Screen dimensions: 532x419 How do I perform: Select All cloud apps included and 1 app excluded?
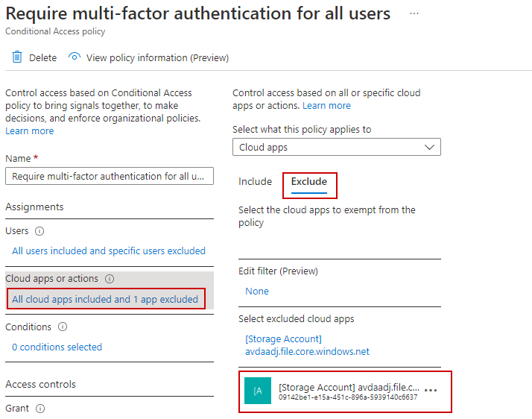105,300
